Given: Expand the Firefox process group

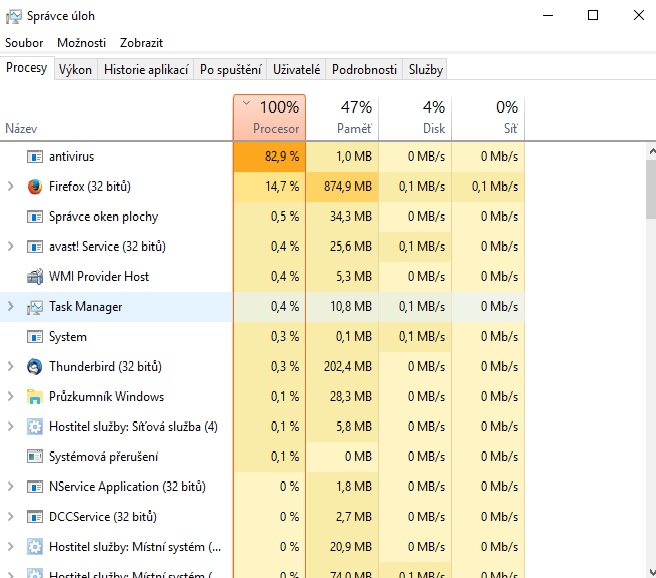Looking at the screenshot, I should click(x=11, y=187).
